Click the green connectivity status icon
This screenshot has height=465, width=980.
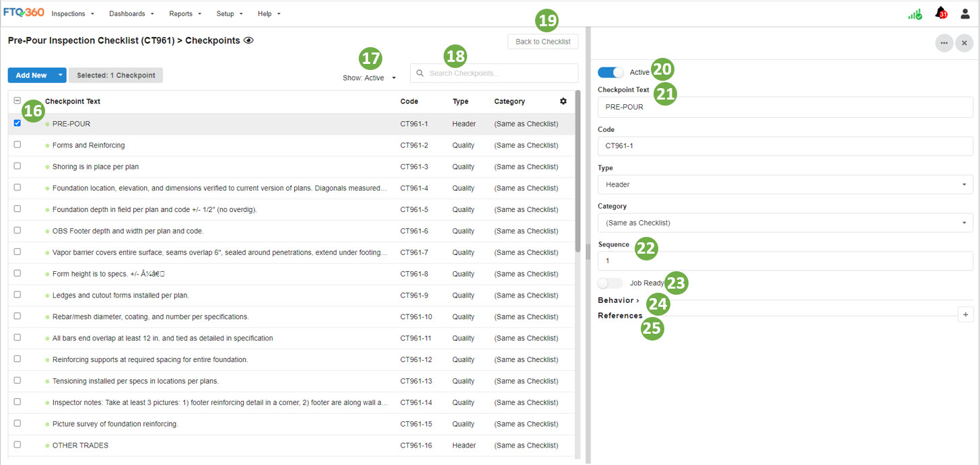[915, 13]
